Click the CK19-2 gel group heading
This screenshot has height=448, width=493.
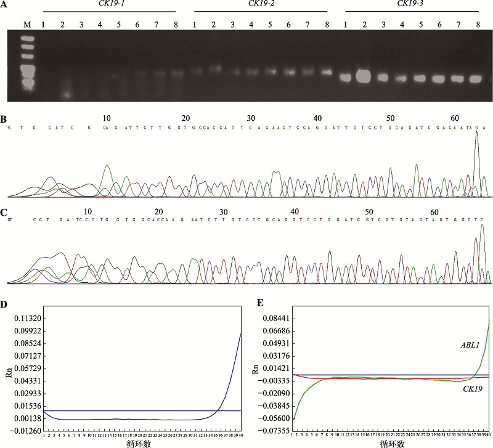point(260,4)
